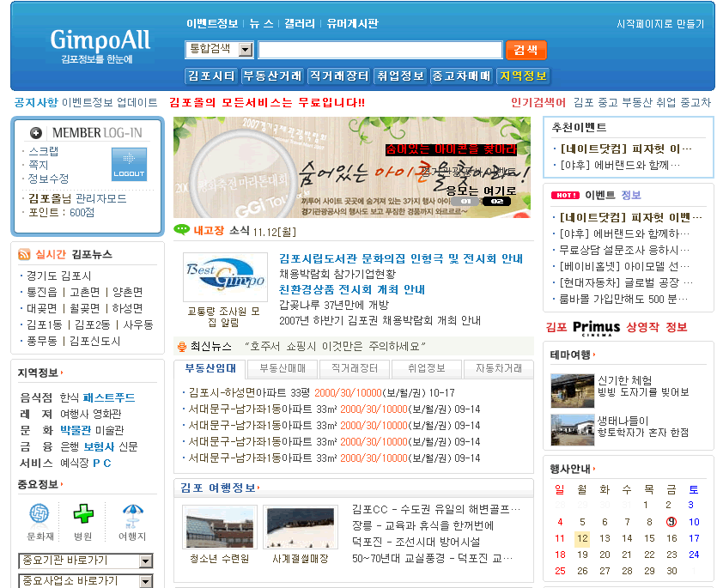Click the 유머게시판 top link

click(353, 24)
